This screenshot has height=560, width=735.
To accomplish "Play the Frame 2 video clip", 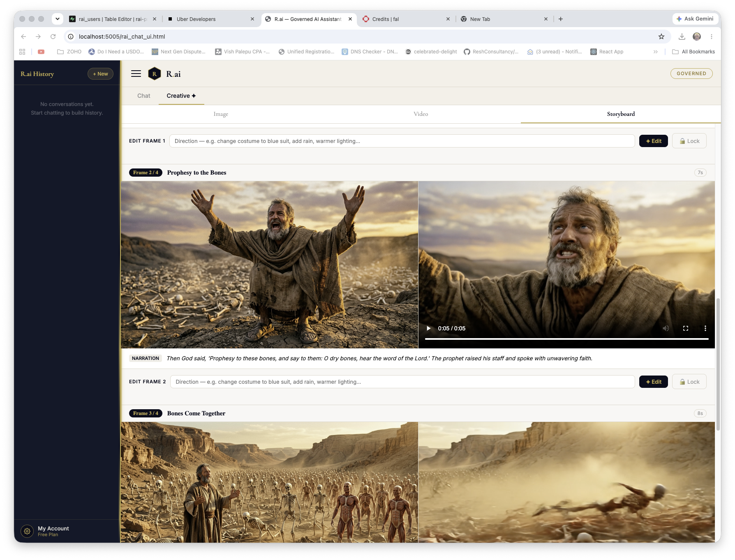I will click(x=428, y=328).
